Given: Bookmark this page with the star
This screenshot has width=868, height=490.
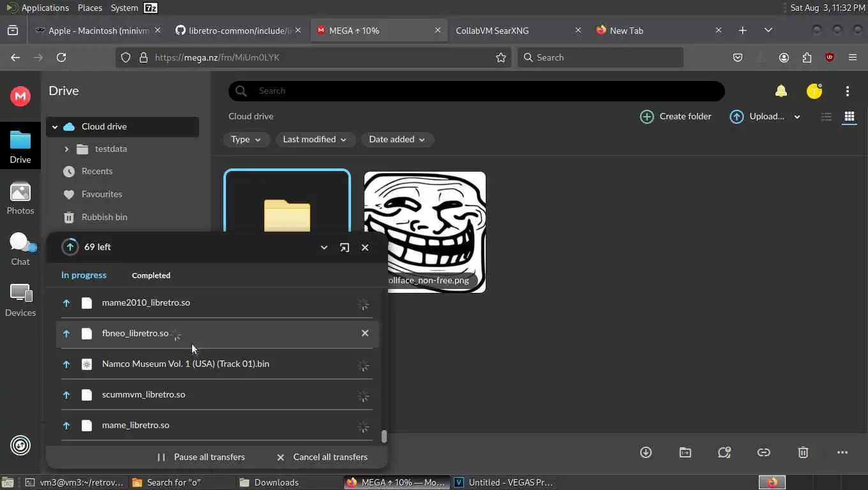Looking at the screenshot, I should (x=501, y=57).
